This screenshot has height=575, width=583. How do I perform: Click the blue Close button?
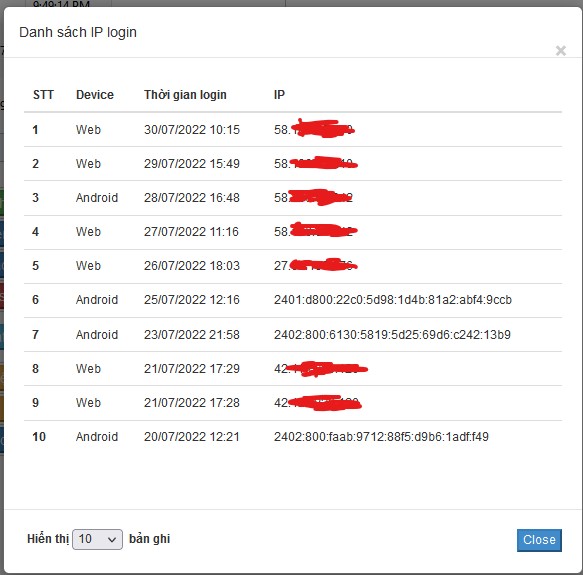539,540
